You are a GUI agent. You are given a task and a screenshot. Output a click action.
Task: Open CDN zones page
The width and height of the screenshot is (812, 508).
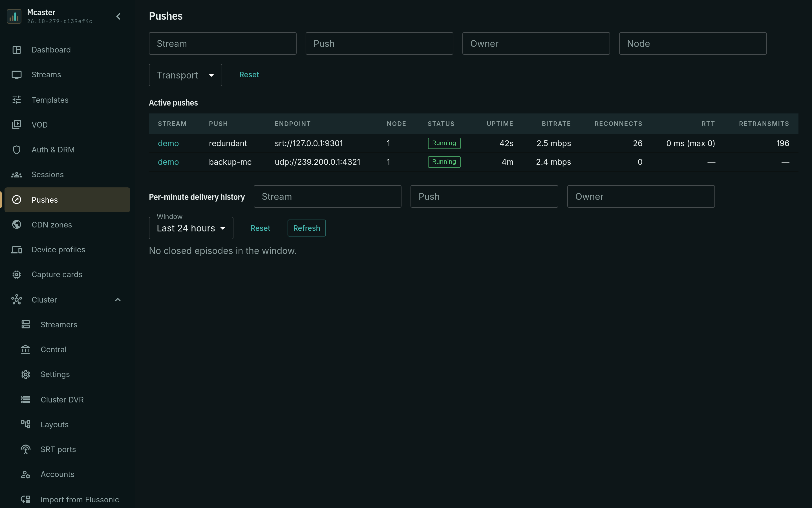point(67,224)
